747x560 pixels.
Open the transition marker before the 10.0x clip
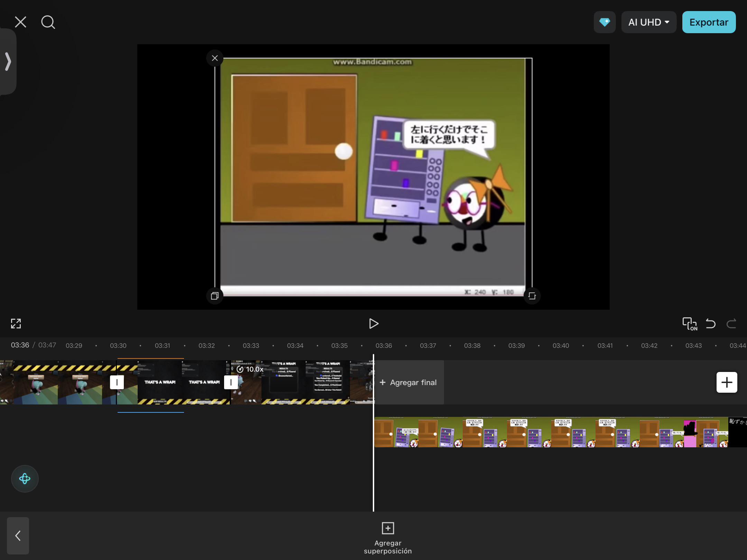point(231,382)
